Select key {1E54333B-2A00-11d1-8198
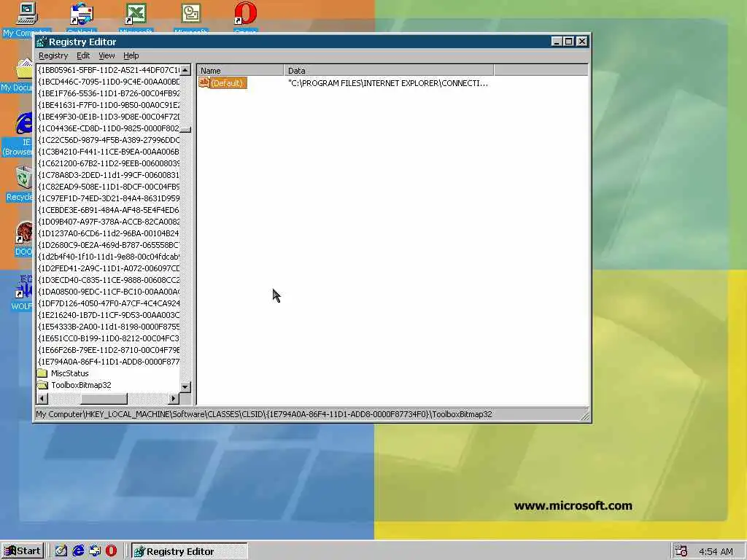 [109, 327]
